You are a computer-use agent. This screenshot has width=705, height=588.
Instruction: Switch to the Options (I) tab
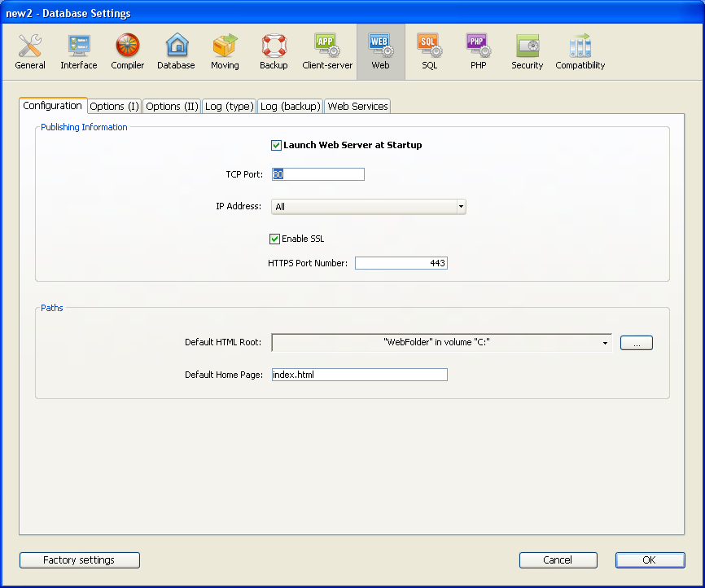(x=114, y=107)
